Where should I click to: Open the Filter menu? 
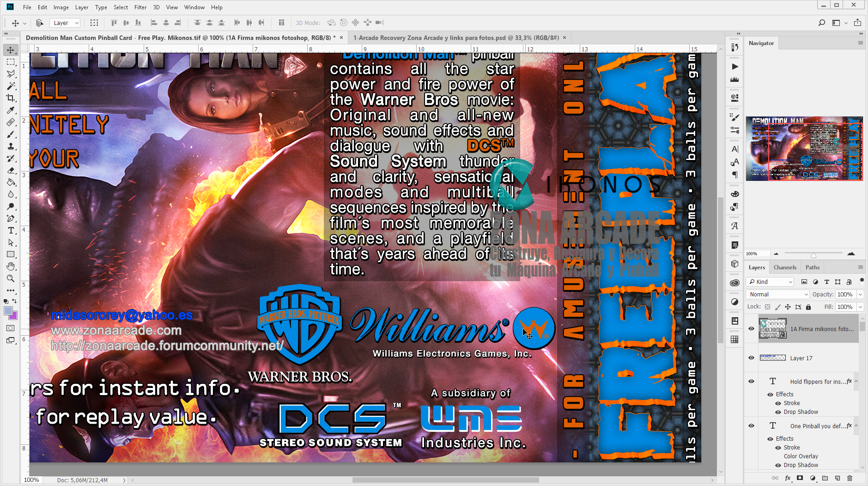pyautogui.click(x=140, y=7)
